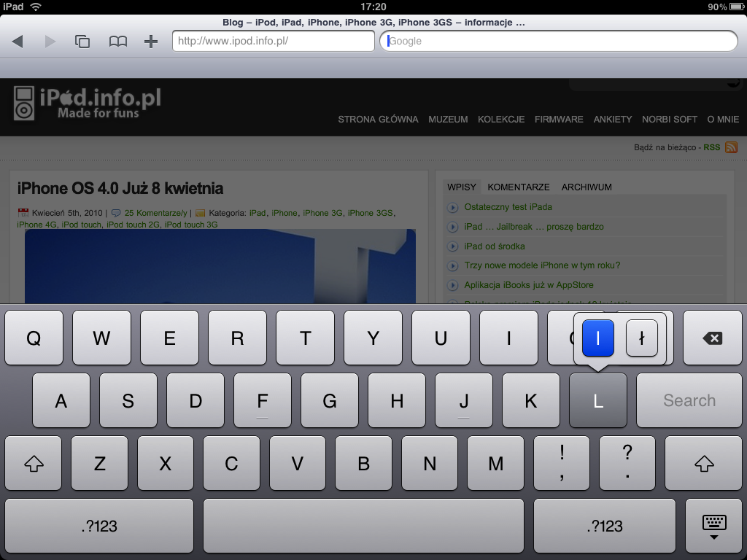Open MUZEUM menu item
The width and height of the screenshot is (747, 560).
pyautogui.click(x=448, y=120)
